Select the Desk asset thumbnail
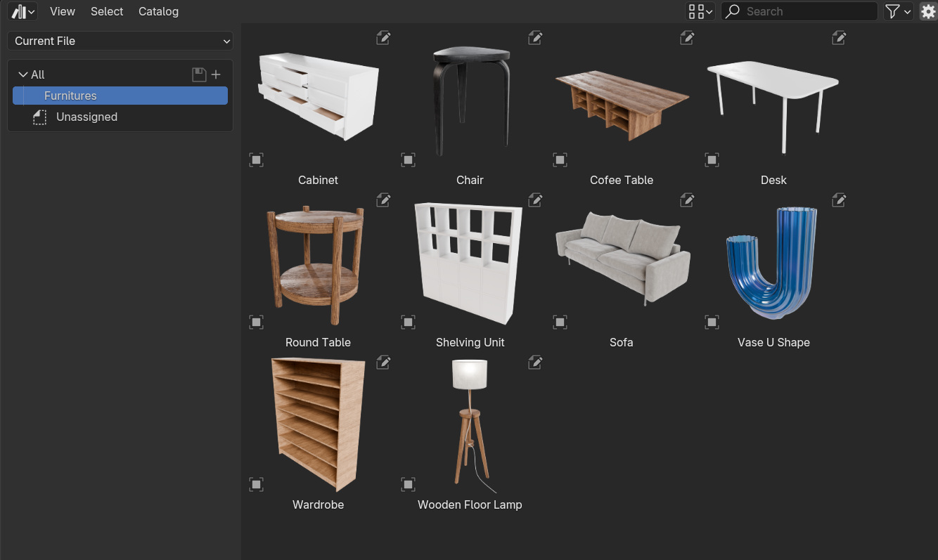This screenshot has width=938, height=560. click(x=773, y=107)
